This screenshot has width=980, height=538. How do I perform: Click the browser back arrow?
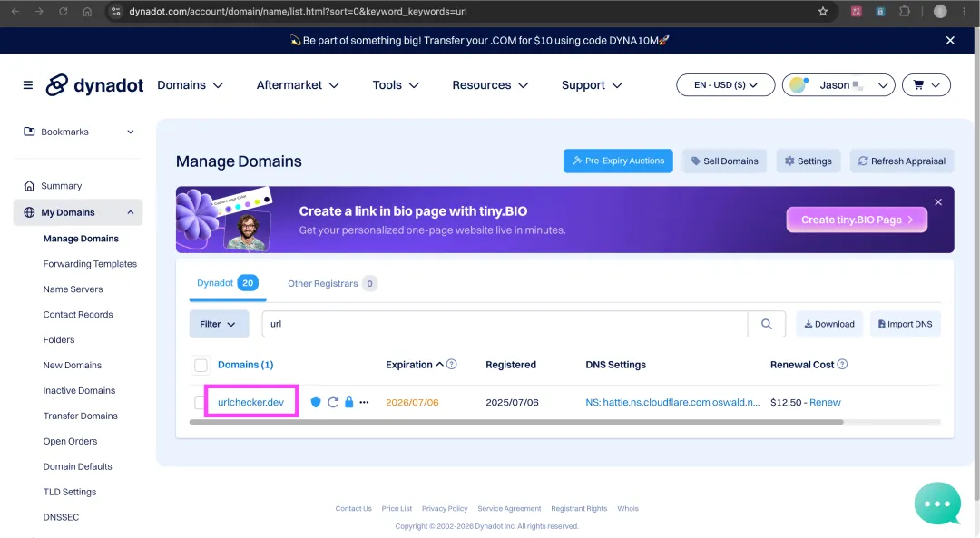15,11
